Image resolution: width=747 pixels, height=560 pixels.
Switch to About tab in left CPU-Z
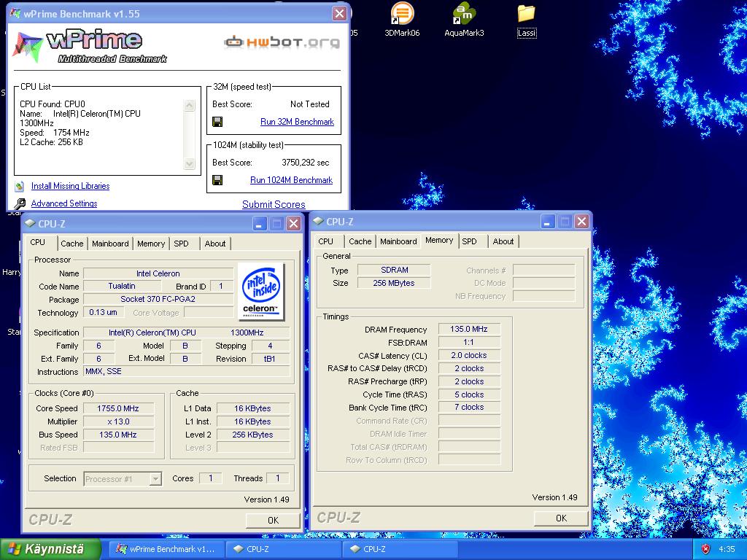coord(215,244)
